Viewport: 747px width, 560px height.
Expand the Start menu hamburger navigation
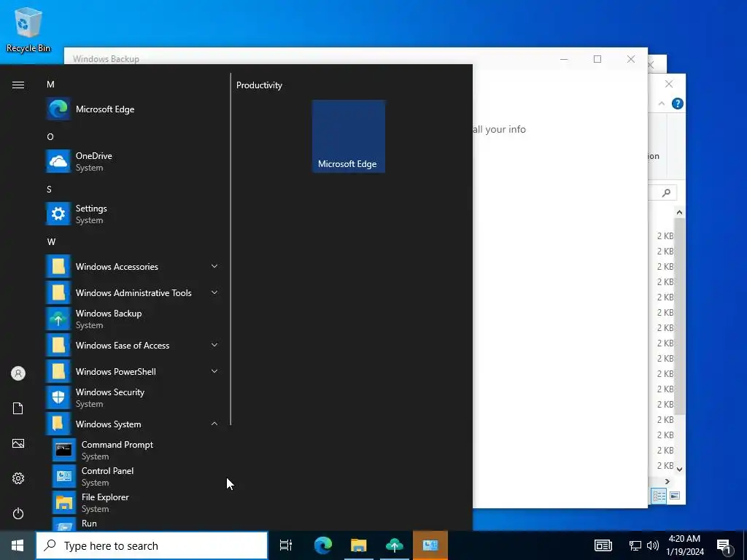18,85
